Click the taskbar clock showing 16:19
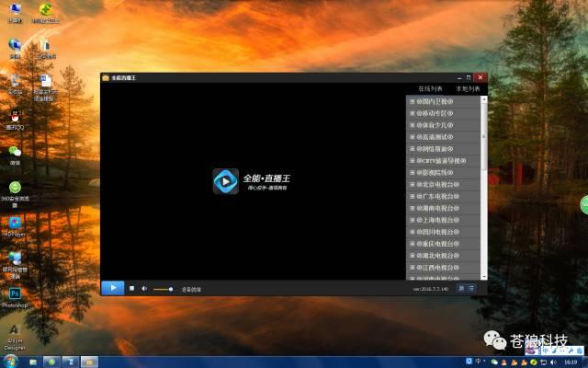588x368 pixels. (571, 362)
